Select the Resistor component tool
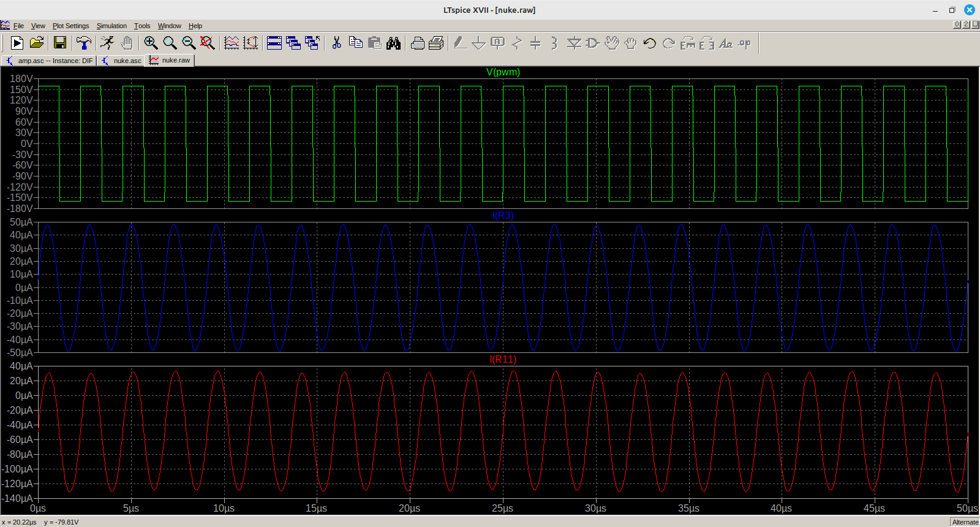980x527 pixels. (x=517, y=43)
